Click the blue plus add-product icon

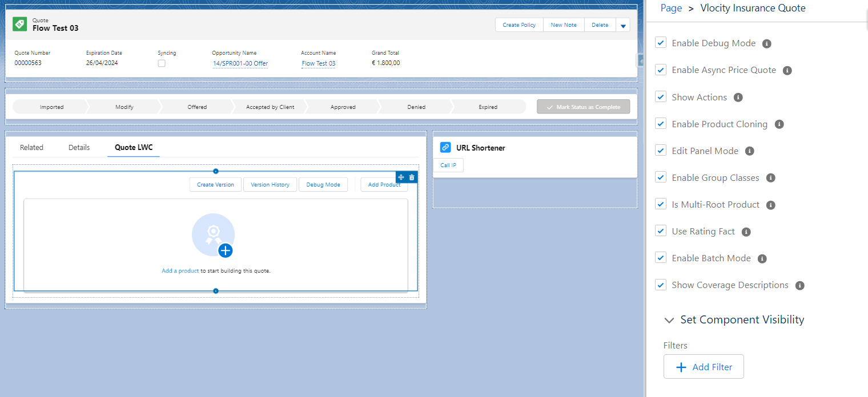[226, 250]
